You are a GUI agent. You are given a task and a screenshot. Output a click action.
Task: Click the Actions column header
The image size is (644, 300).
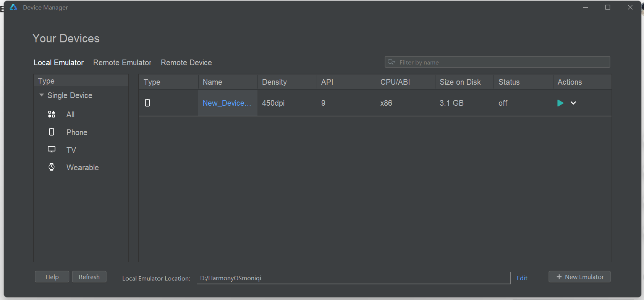click(x=582, y=82)
